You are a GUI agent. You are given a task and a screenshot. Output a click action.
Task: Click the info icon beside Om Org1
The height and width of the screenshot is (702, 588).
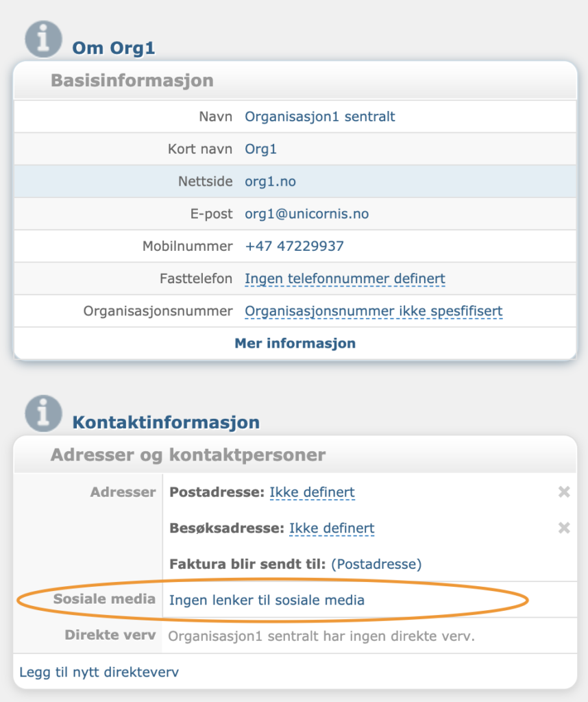(43, 39)
